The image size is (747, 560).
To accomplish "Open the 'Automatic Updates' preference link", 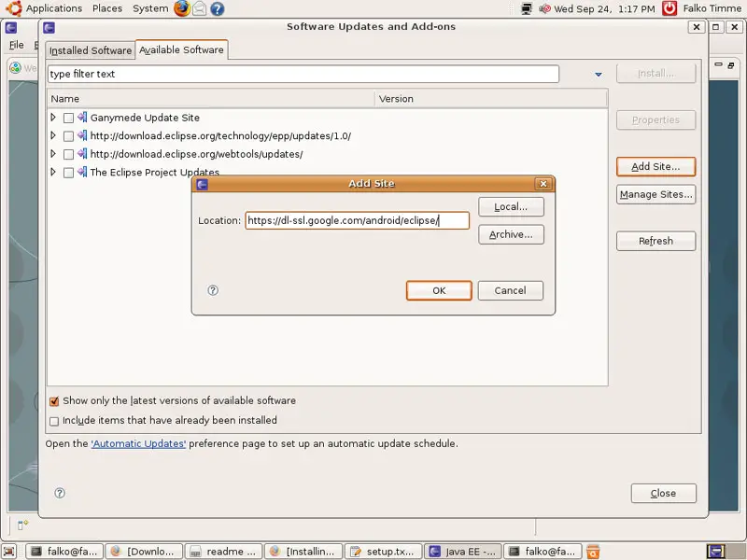I will pyautogui.click(x=138, y=444).
